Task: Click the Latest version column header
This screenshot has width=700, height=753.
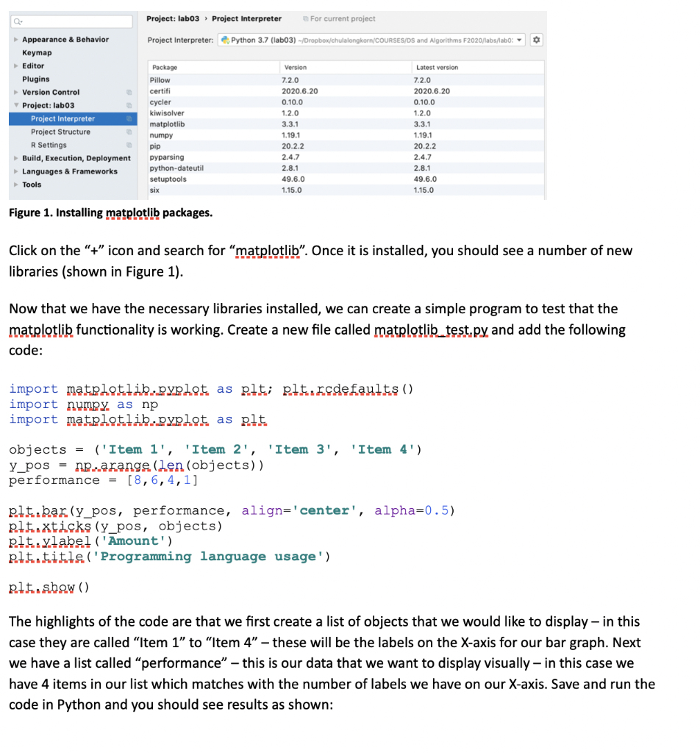Action: tap(478, 67)
